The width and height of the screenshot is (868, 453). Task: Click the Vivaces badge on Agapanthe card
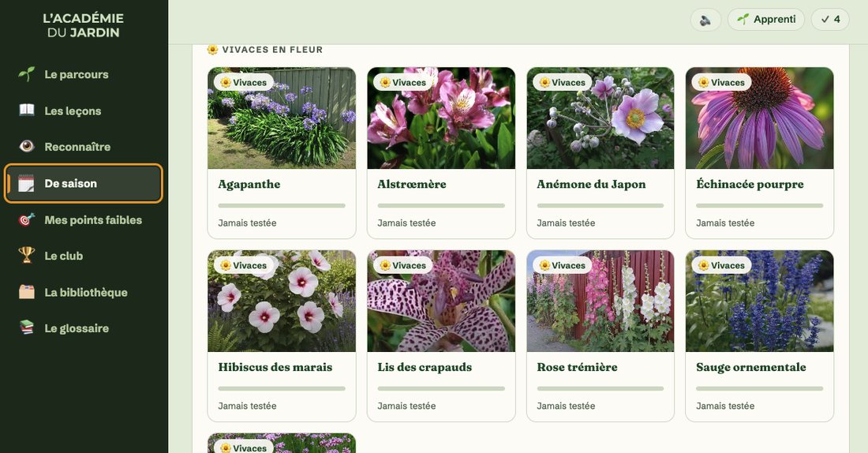click(244, 83)
